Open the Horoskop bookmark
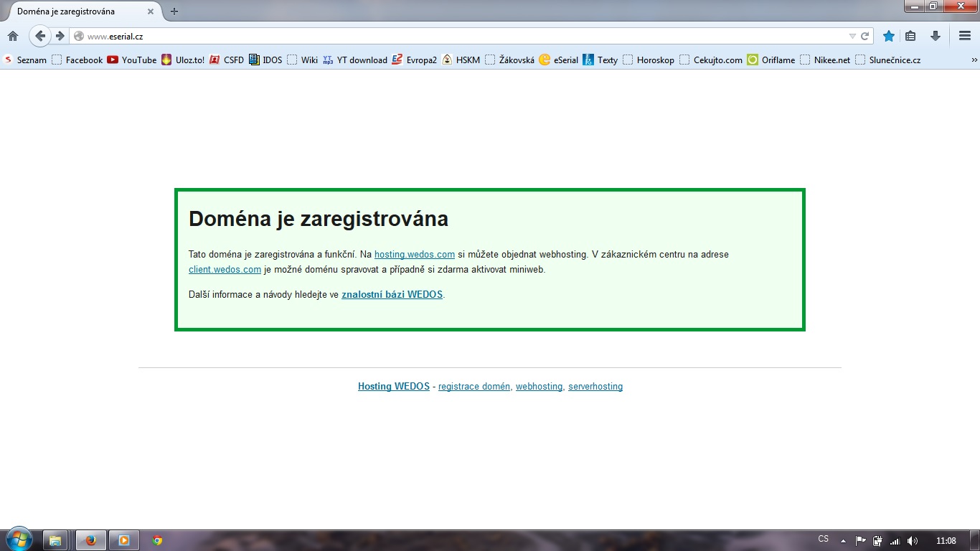The image size is (980, 551). (649, 60)
